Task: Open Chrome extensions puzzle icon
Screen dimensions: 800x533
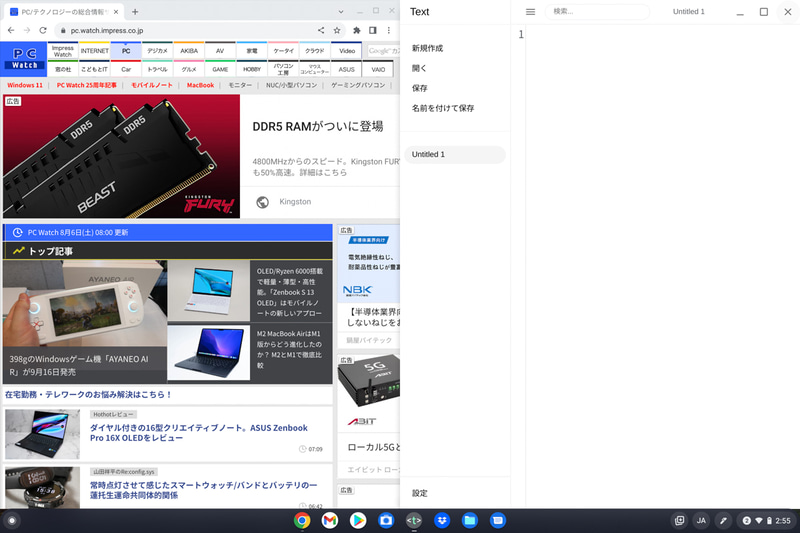Action: tap(357, 31)
